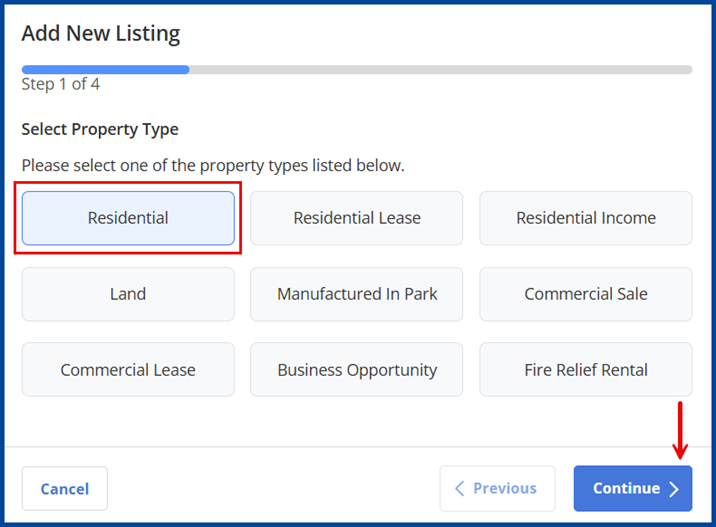This screenshot has width=716, height=527.
Task: Click the right chevron on Continue
Action: click(674, 489)
